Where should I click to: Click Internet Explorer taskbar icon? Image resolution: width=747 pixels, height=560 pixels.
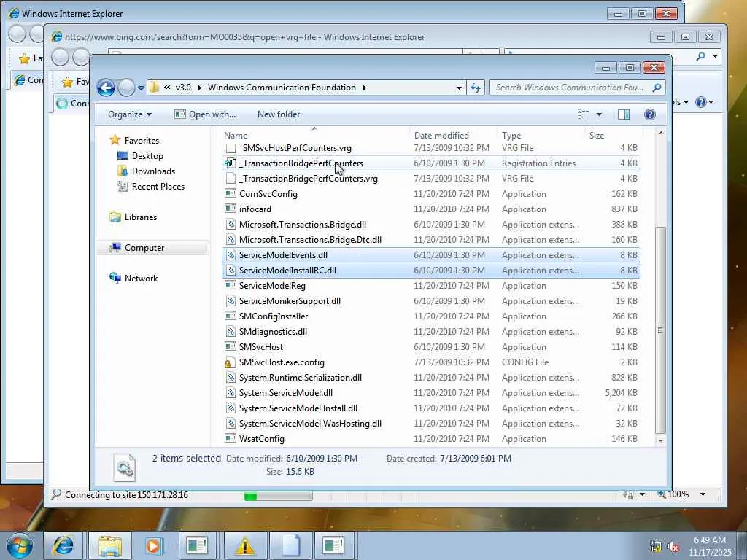(x=63, y=545)
